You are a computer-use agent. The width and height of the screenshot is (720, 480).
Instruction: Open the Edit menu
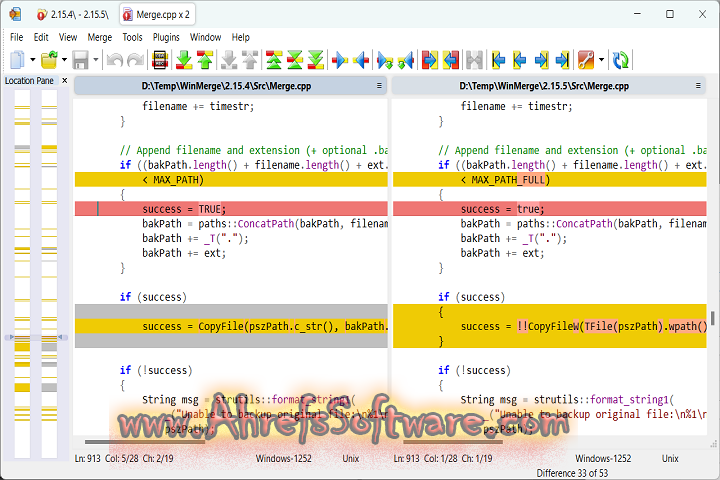click(41, 37)
